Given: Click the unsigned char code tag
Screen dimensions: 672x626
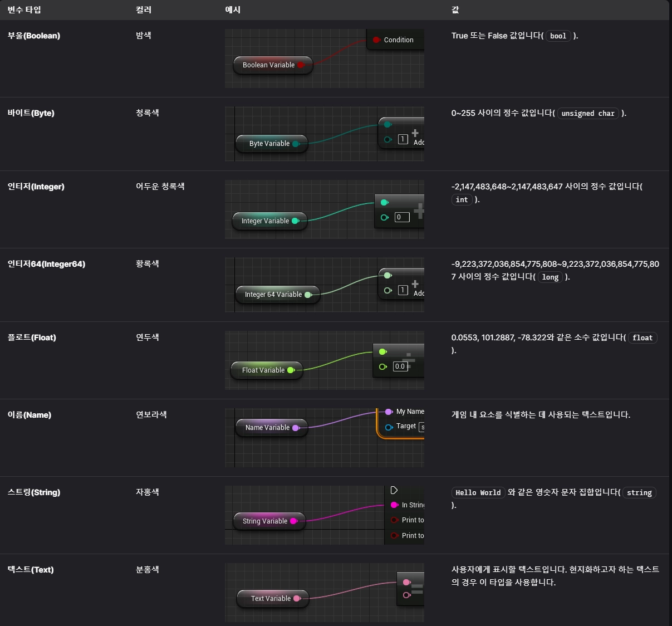Looking at the screenshot, I should click(588, 114).
